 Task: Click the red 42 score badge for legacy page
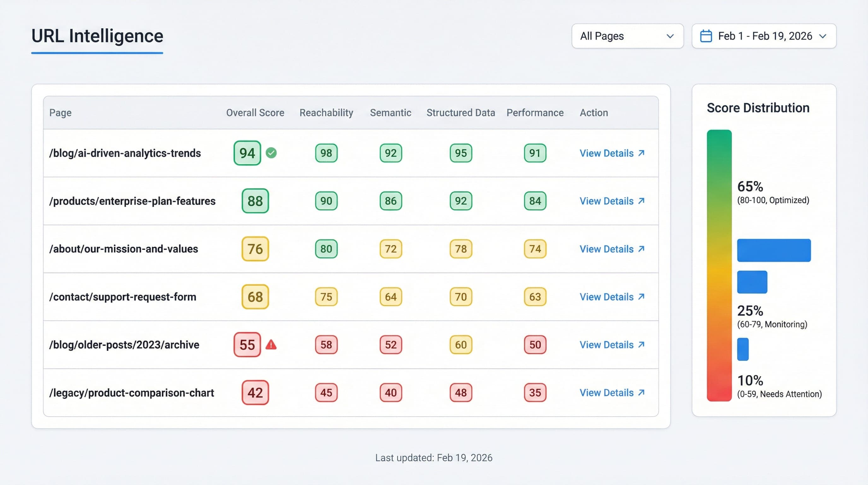(255, 392)
